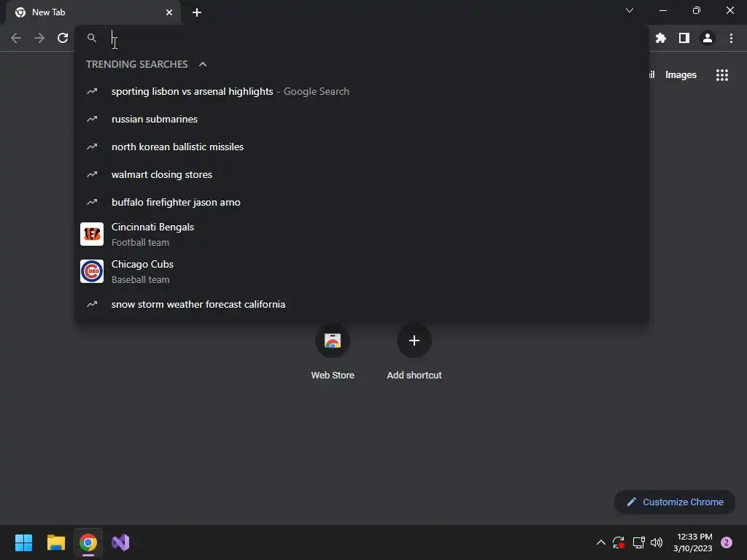Open the Extensions puzzle icon
Screen dimensions: 747x560
(x=660, y=38)
